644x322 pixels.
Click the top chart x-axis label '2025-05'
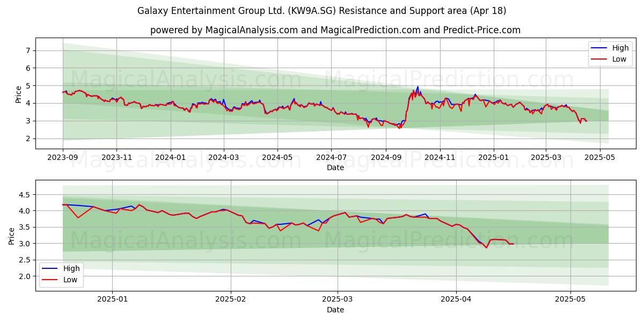point(599,158)
